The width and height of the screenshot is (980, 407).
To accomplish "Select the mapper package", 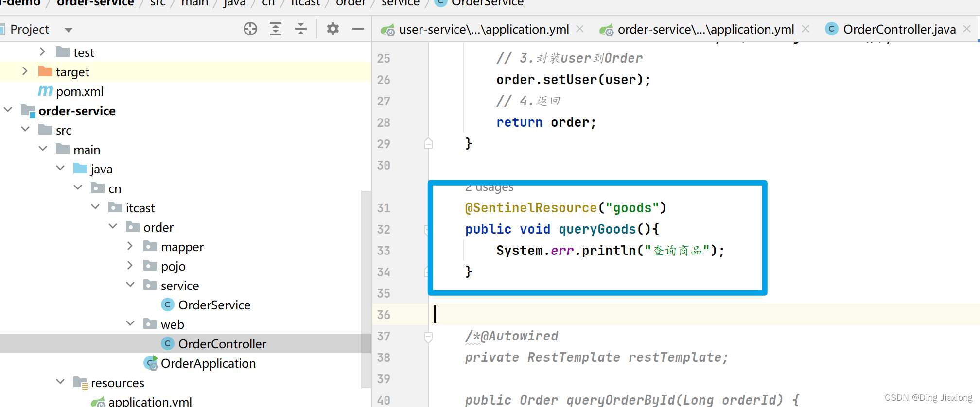I will point(182,247).
